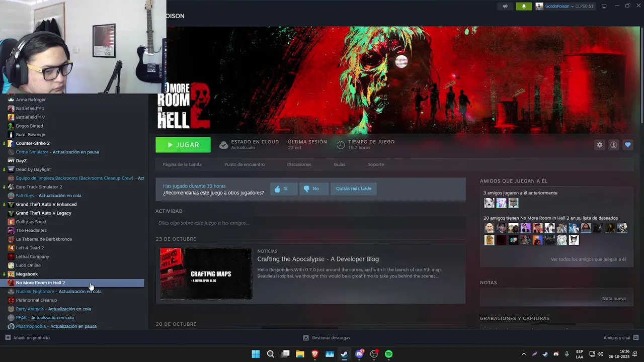Click Ver todos los amigos link
The height and width of the screenshot is (362, 644).
588,259
